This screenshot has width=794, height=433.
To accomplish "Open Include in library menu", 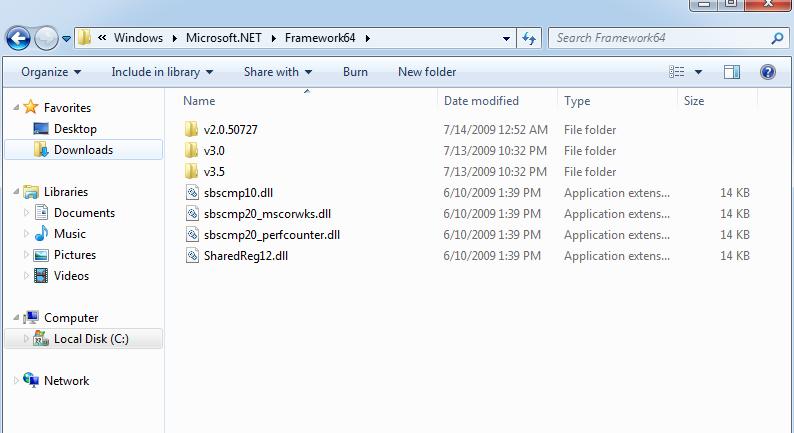I will click(x=162, y=72).
